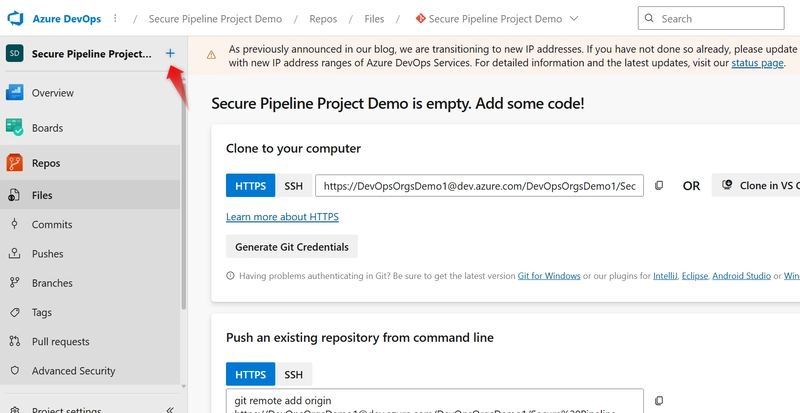Click the Azure DevOps text link in header
Image resolution: width=800 pixels, height=413 pixels.
[x=67, y=19]
